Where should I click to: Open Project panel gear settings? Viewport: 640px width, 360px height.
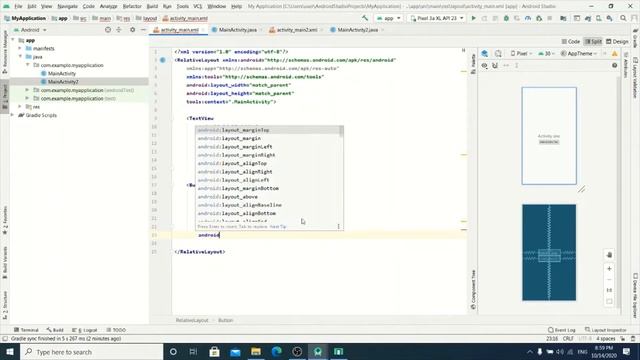point(132,30)
